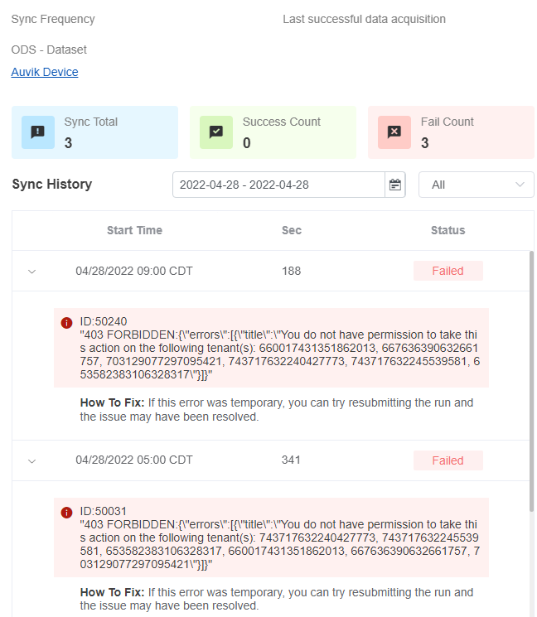
Task: Open the Auvik Device dataset link
Action: pyautogui.click(x=44, y=72)
